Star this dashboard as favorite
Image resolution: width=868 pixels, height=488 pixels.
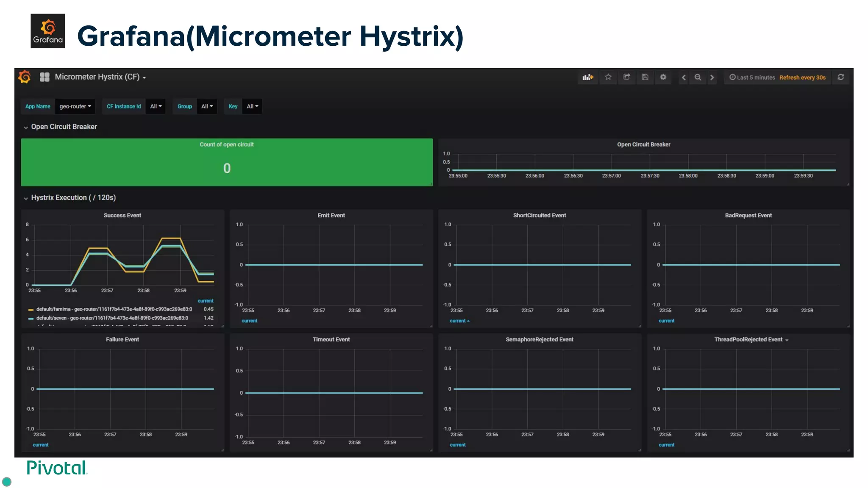pos(608,77)
